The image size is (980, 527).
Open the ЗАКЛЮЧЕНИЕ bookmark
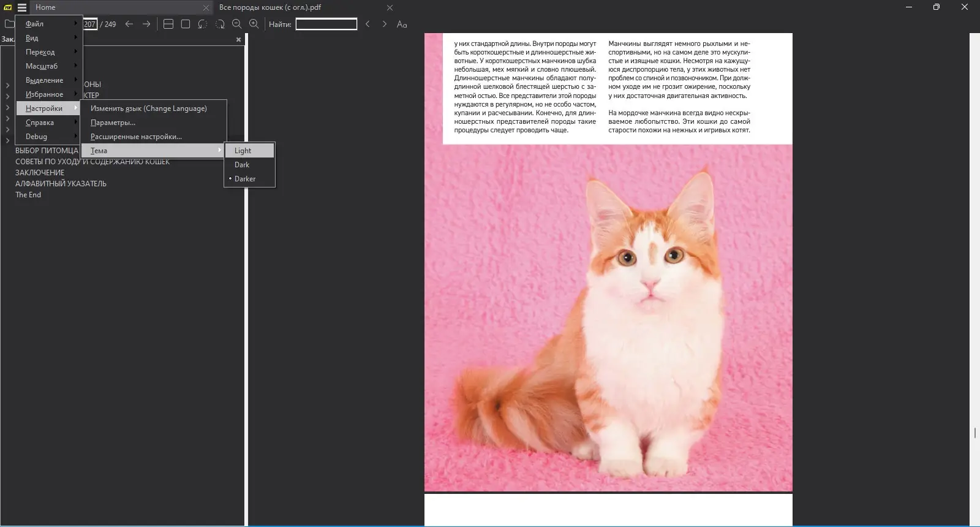click(x=40, y=173)
